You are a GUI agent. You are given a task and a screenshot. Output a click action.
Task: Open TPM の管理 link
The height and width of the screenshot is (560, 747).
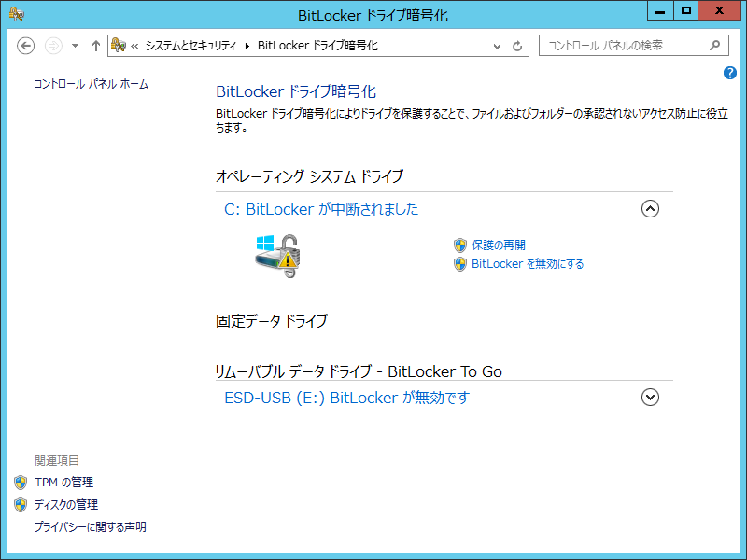click(63, 483)
